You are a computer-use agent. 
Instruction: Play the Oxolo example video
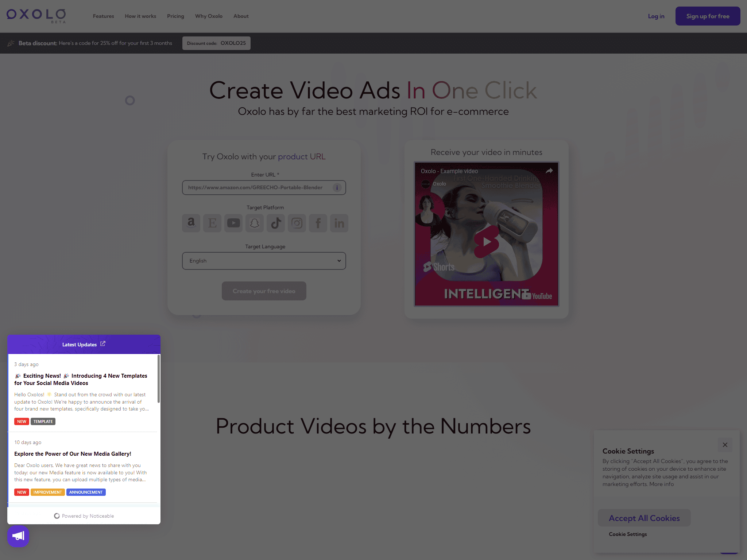pos(486,241)
